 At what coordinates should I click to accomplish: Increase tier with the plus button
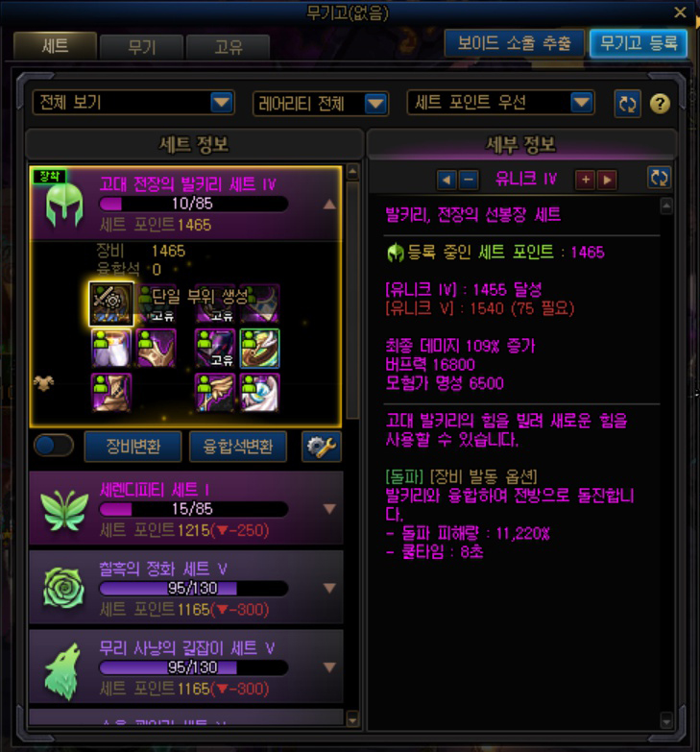(585, 180)
